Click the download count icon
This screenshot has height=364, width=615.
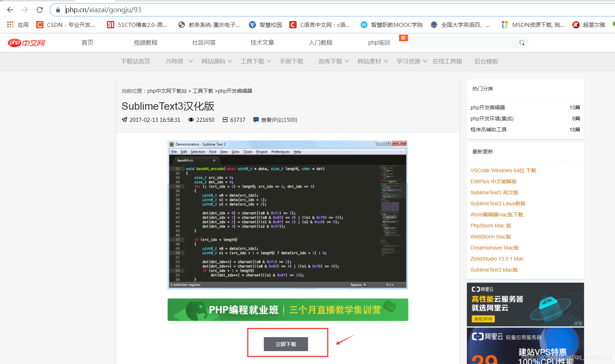tap(225, 120)
